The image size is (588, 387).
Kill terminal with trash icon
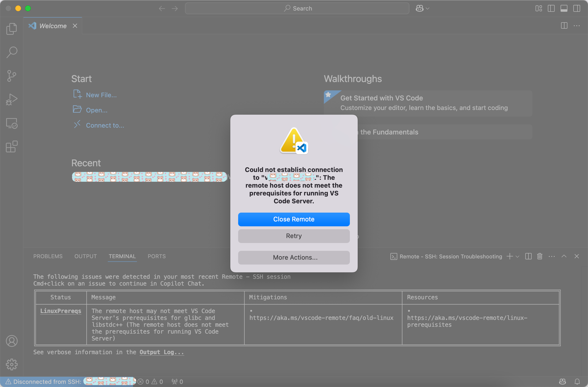pos(539,256)
